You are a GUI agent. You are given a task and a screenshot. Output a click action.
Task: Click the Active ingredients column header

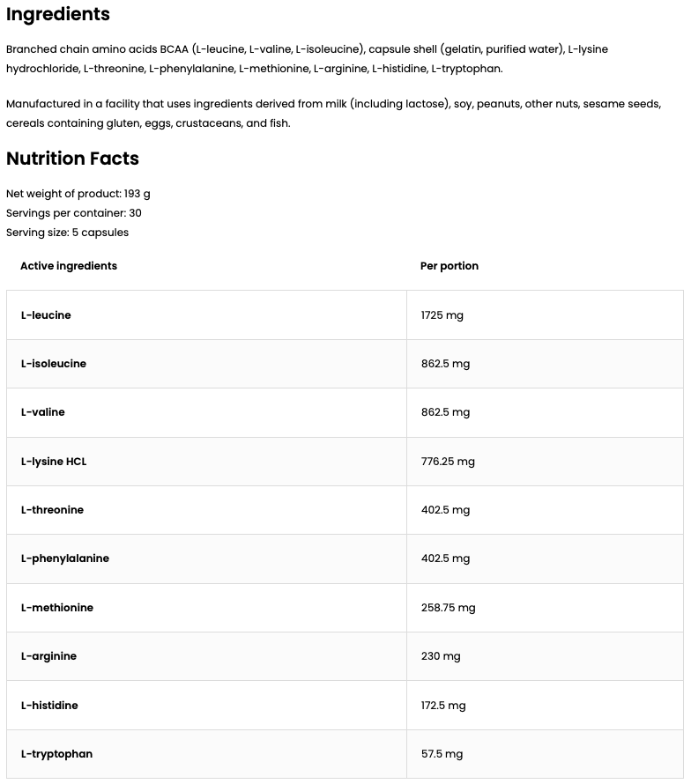[69, 266]
